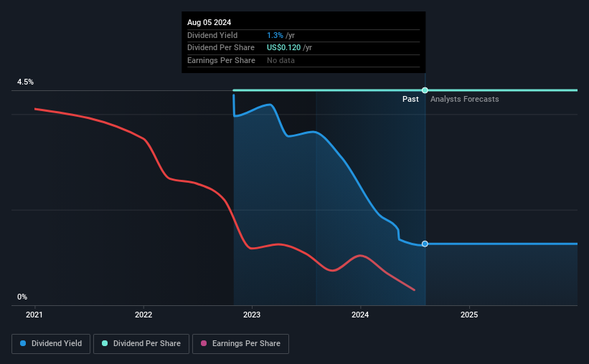This screenshot has width=589, height=364.
Task: Click the teal Dividend Per Share chart marker
Action: 425,90
